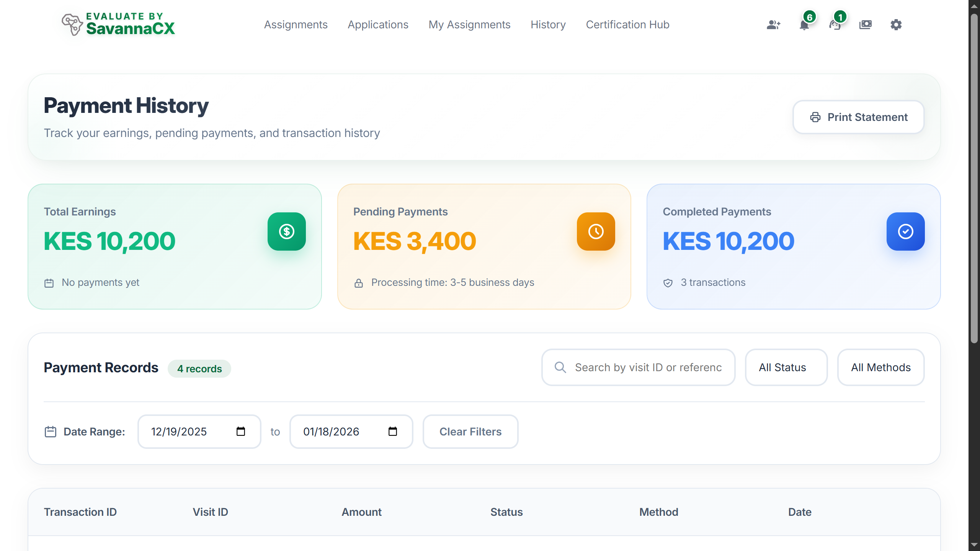Click the orange clock icon on Pending Payments card

[596, 231]
